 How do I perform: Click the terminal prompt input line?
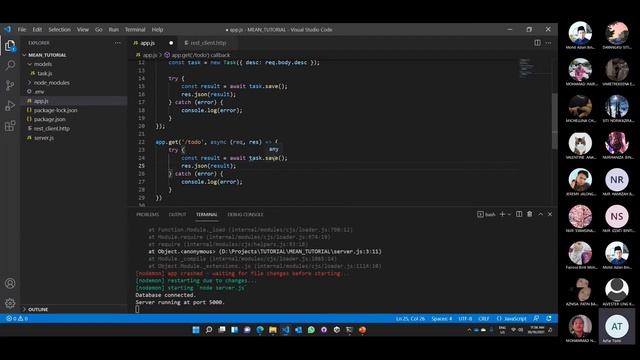tap(137, 309)
